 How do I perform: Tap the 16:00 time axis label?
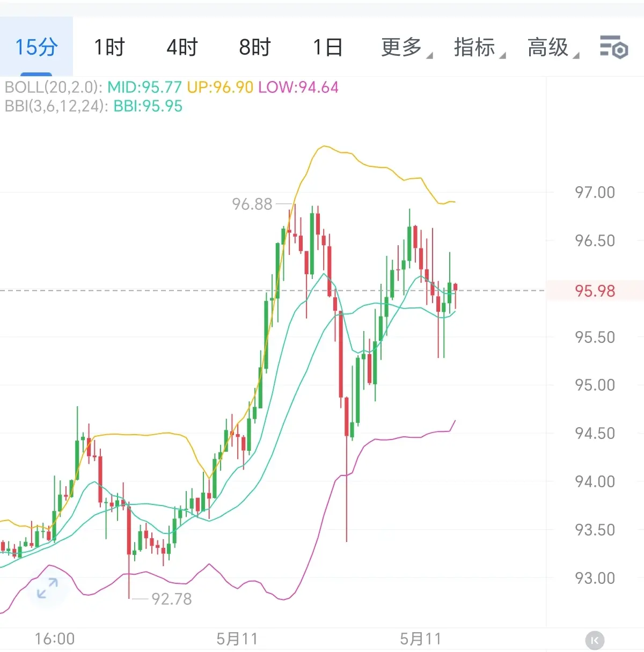[55, 639]
